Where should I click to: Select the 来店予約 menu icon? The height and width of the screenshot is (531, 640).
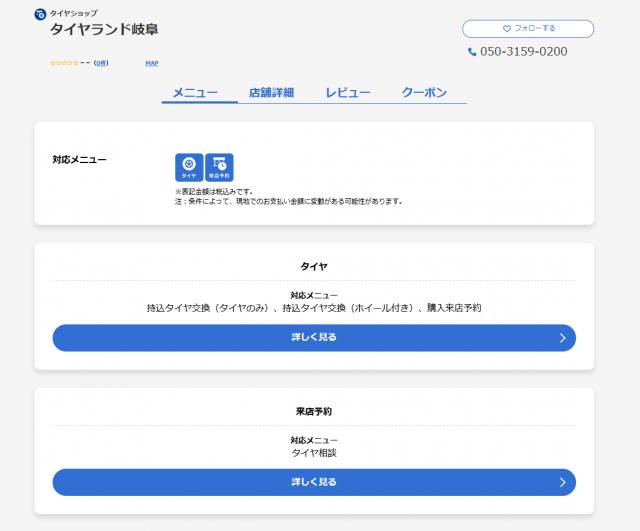click(219, 167)
